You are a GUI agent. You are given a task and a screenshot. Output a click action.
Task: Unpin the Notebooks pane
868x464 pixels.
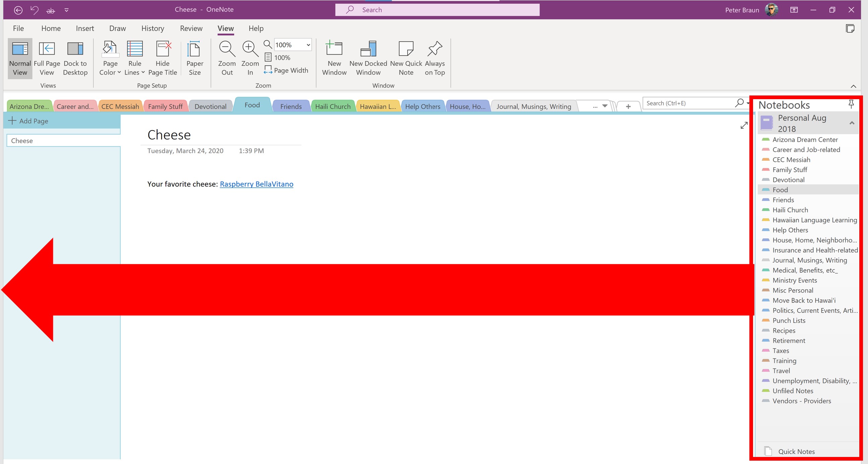point(851,105)
